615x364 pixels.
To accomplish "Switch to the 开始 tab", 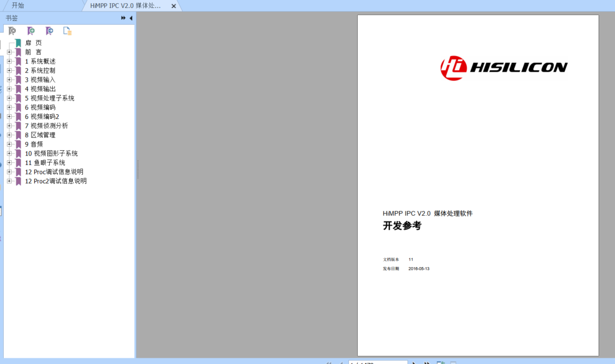I will pos(18,5).
